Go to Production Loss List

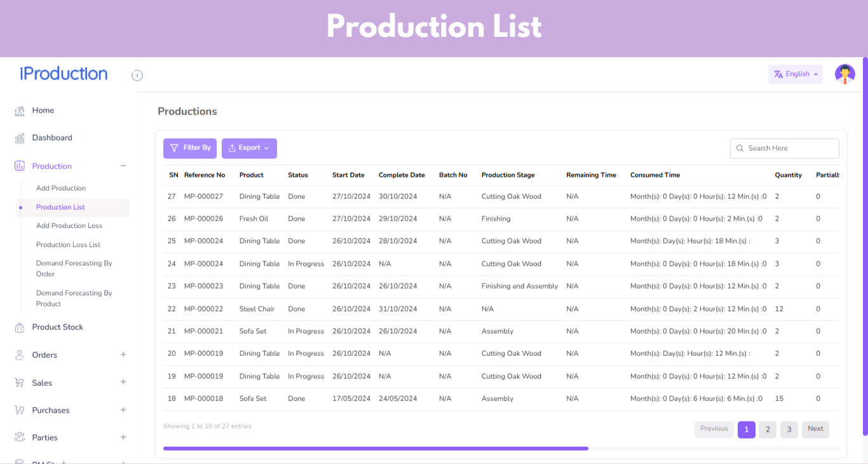tap(68, 245)
